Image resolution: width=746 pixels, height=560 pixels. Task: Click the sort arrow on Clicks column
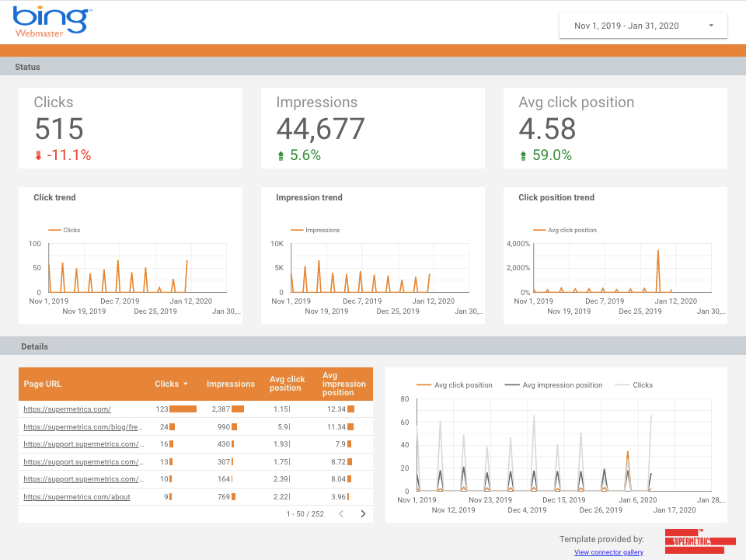[186, 384]
